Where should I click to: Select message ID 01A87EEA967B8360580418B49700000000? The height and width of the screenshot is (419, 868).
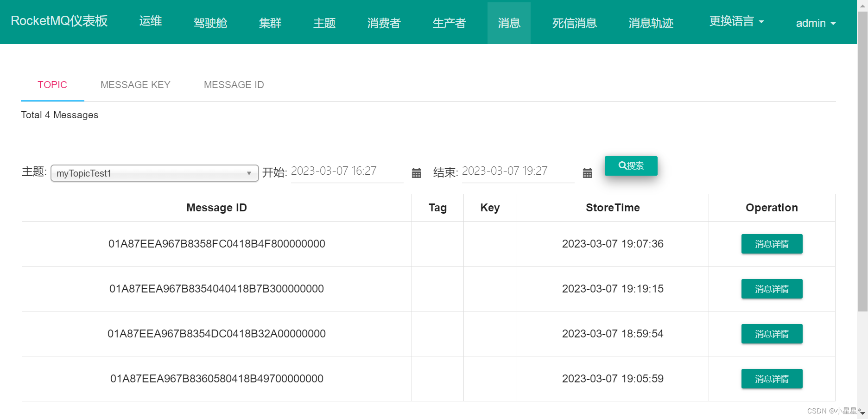(x=217, y=379)
